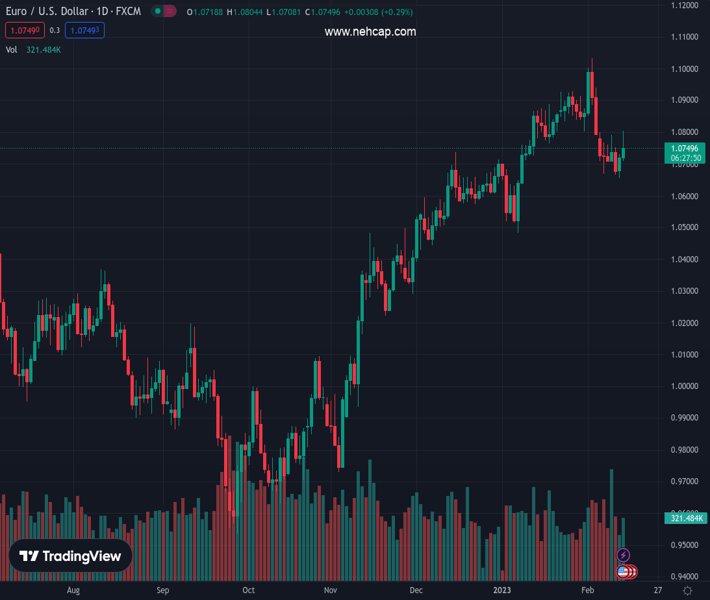Click the www.nehcap.com watermark text
This screenshot has width=710, height=600.
tap(370, 32)
